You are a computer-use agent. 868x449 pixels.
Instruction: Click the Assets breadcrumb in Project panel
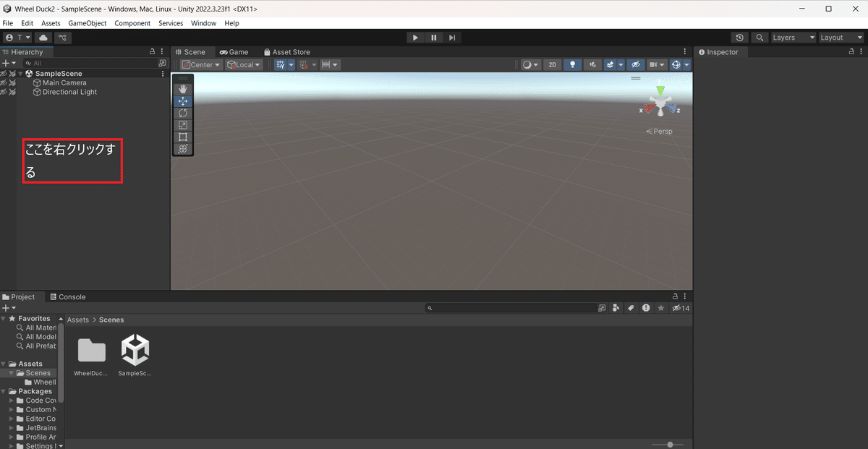point(78,320)
